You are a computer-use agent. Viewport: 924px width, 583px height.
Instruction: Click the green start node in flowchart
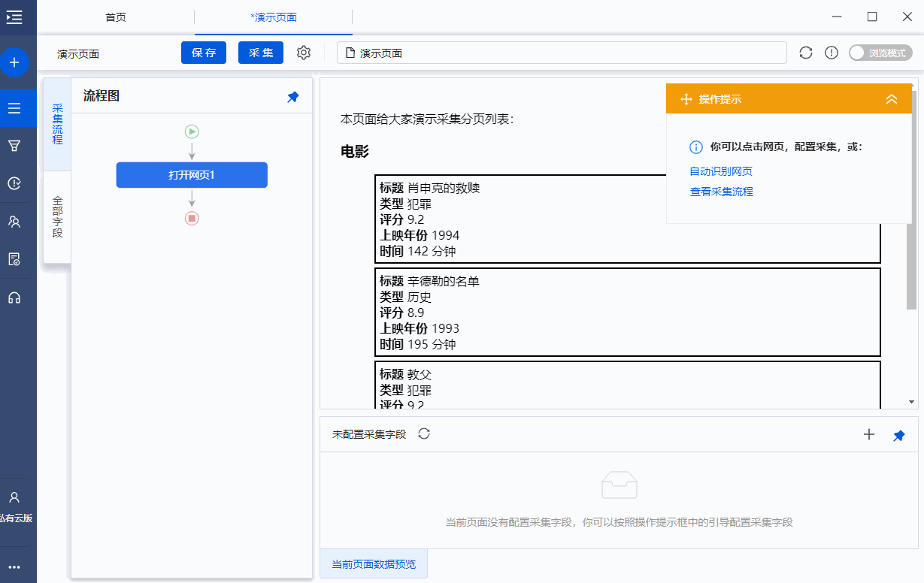(x=192, y=131)
